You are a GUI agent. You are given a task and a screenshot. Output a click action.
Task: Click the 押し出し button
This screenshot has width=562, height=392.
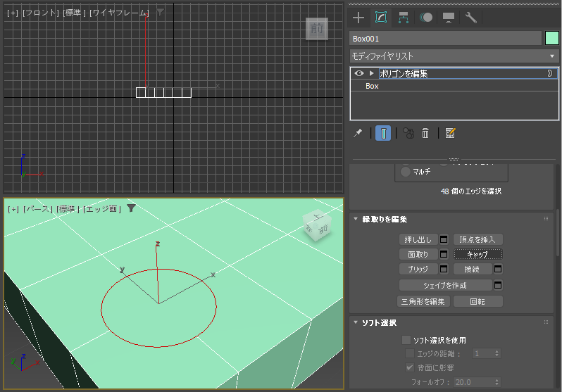(x=418, y=239)
